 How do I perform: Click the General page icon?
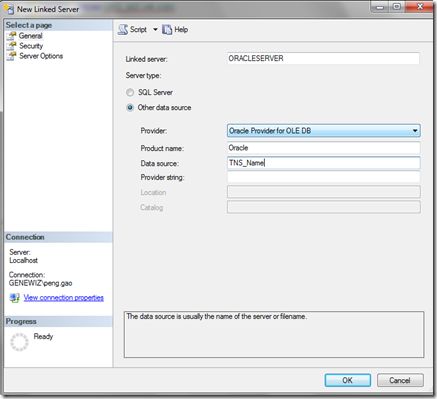(x=12, y=36)
